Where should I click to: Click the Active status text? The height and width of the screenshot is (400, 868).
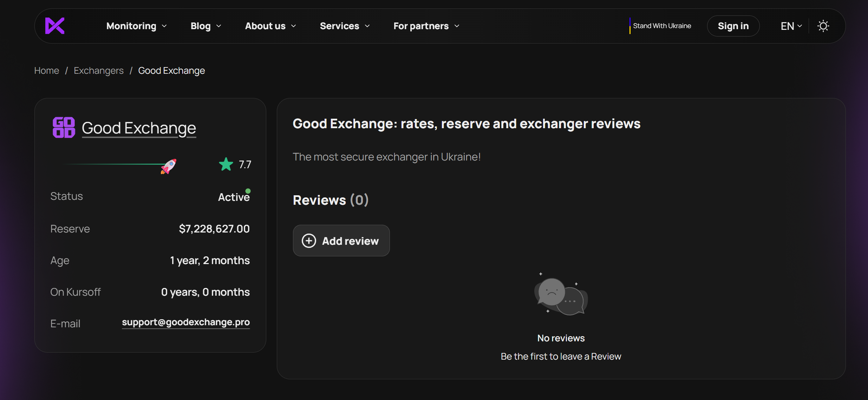tap(234, 197)
